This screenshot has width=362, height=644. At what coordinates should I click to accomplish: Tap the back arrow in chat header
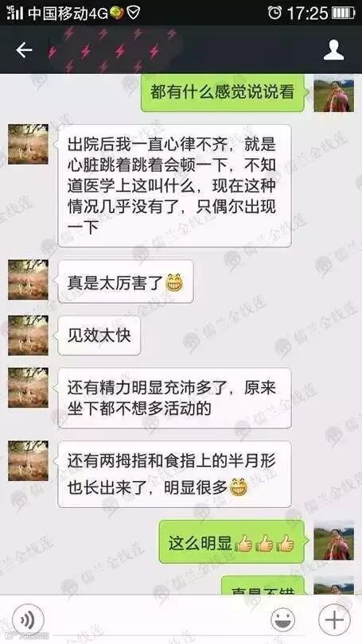[x=24, y=51]
